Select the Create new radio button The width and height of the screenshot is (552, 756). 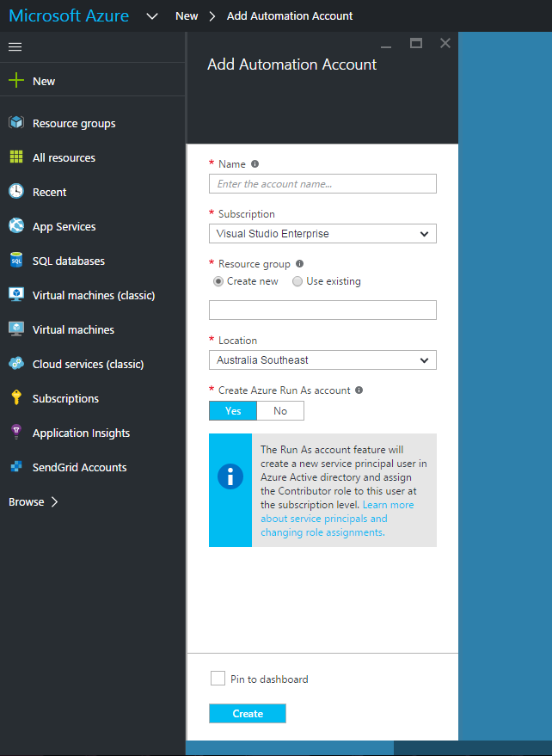218,281
